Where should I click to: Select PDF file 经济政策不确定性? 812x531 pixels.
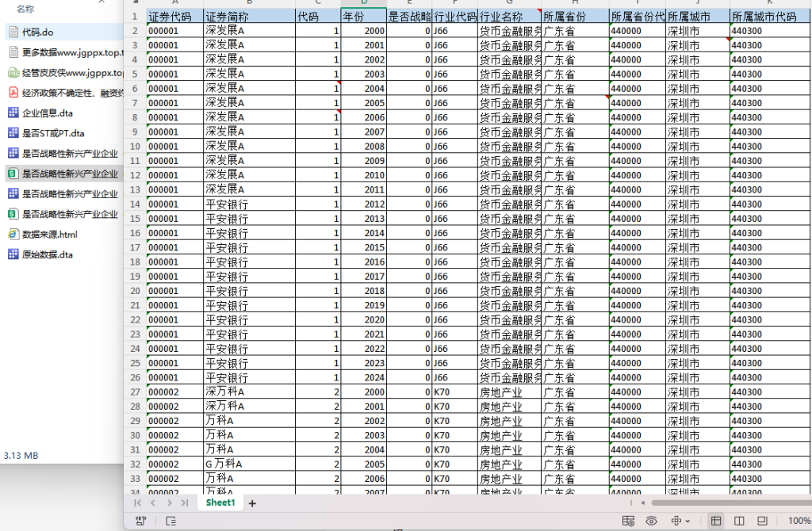64,93
